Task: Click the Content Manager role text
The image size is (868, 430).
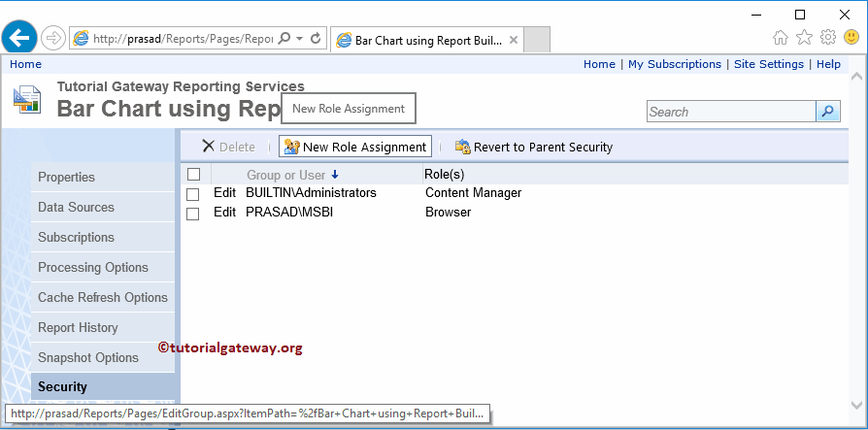Action: (x=473, y=193)
